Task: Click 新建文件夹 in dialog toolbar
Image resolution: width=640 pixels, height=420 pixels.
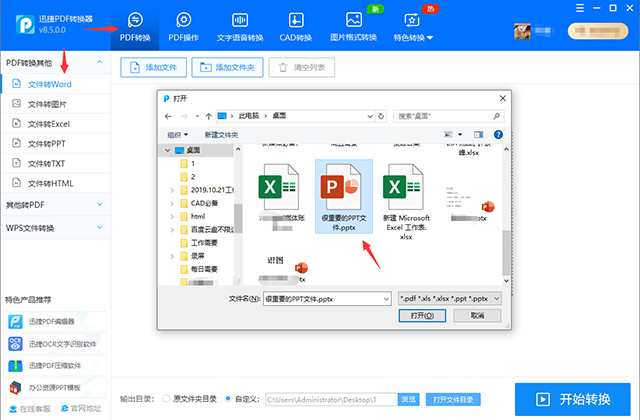Action: (x=221, y=135)
